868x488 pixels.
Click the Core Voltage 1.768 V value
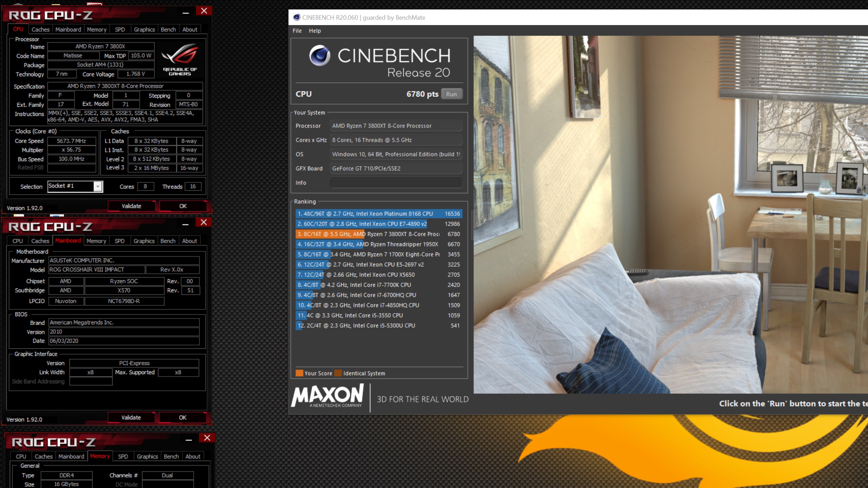pos(136,74)
